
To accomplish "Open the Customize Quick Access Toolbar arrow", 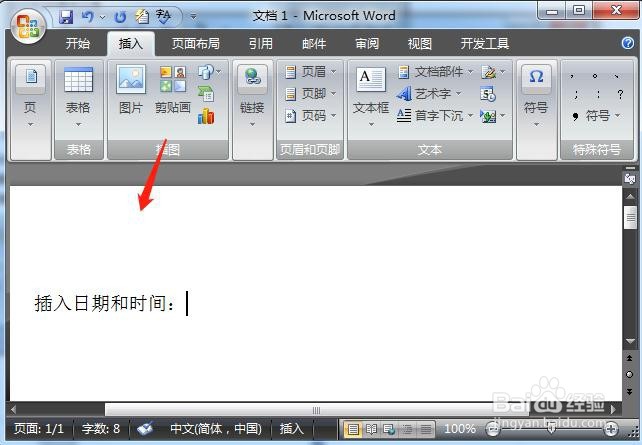I will tap(193, 17).
